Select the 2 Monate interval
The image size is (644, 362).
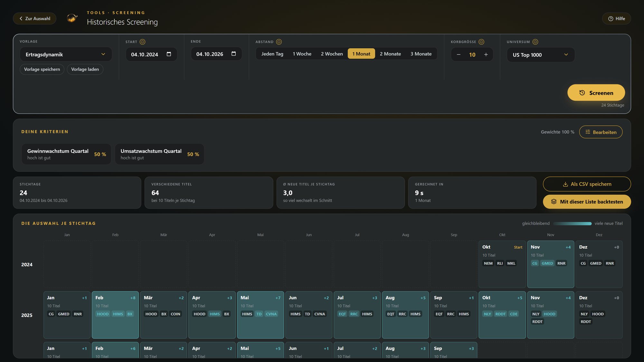coord(390,54)
